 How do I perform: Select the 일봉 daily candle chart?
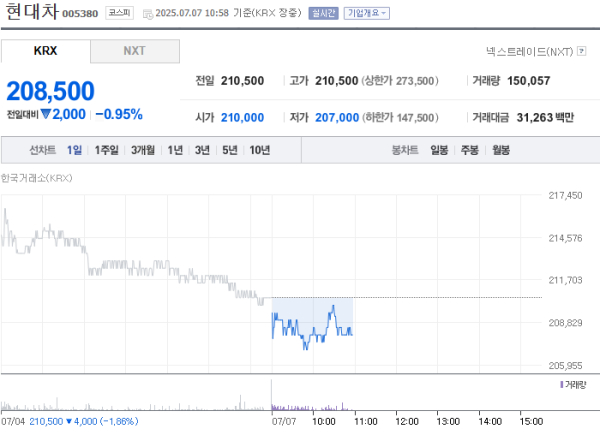[x=439, y=150]
